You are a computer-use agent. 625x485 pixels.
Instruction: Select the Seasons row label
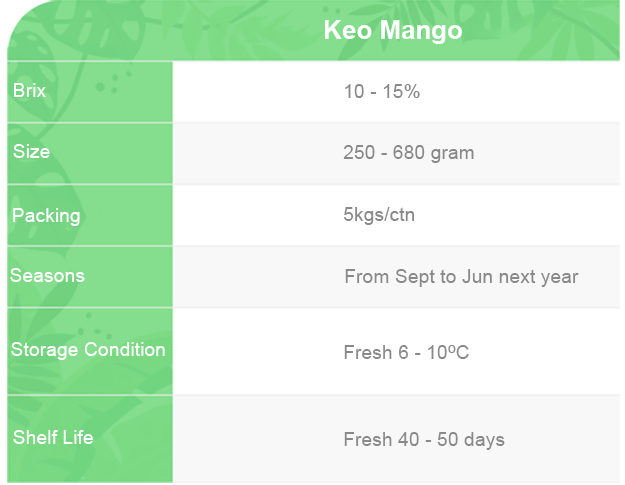pyautogui.click(x=47, y=275)
